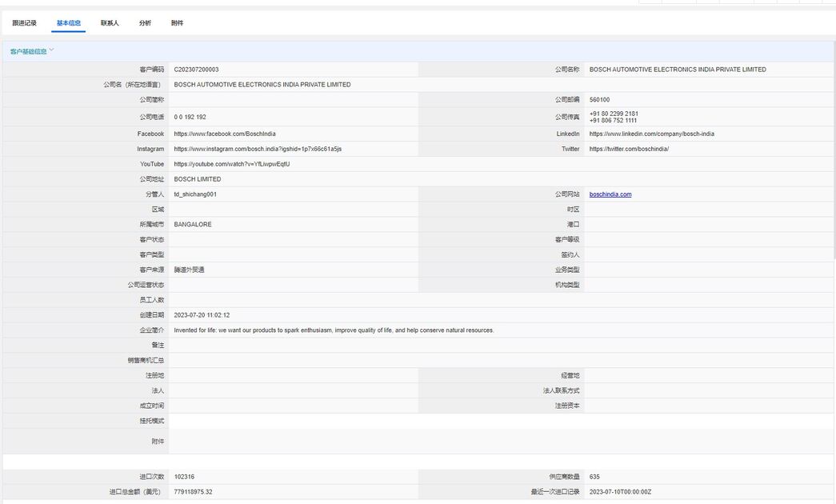Click the Facebook URL for BoschIndia
This screenshot has width=836, height=504.
[225, 134]
